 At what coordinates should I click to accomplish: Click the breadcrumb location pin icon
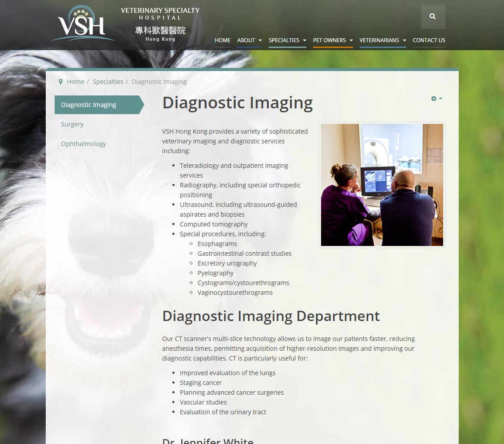pos(61,82)
